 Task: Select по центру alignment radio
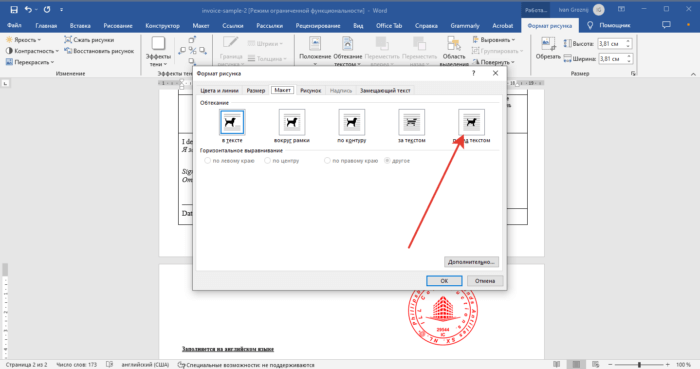click(x=267, y=161)
